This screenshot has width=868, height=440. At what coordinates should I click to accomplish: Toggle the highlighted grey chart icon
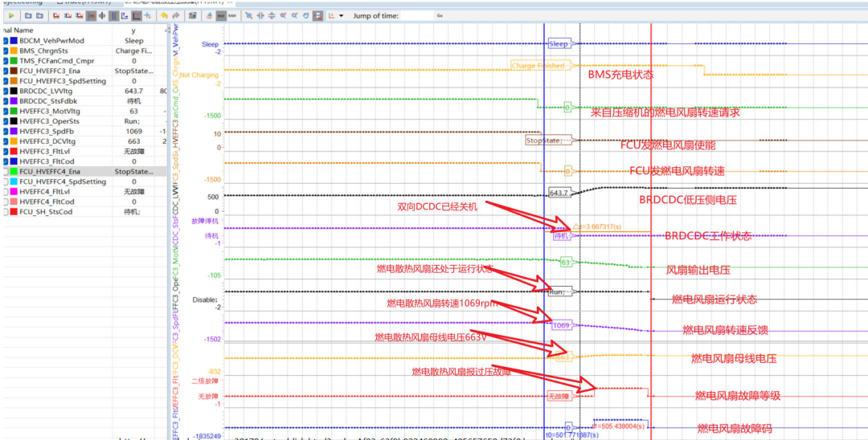(137, 15)
